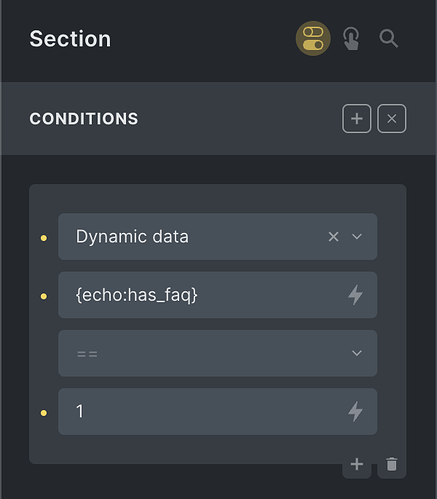The width and height of the screenshot is (437, 499).
Task: Click the search magnifier icon
Action: 389,39
